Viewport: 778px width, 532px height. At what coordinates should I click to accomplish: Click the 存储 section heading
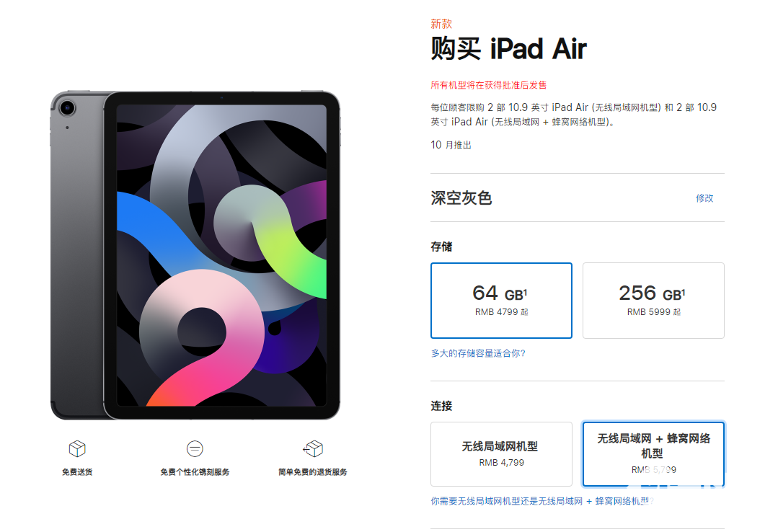pos(441,247)
